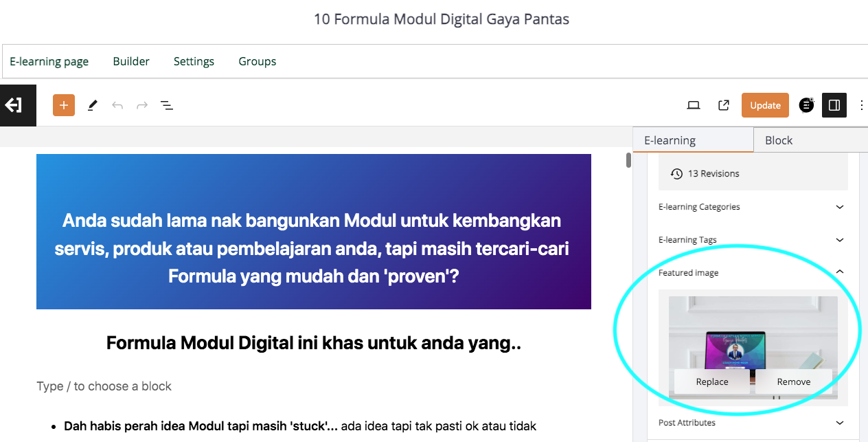Viewport: 868px width, 442px height.
Task: Click the plugin icon beside Update
Action: pos(806,105)
